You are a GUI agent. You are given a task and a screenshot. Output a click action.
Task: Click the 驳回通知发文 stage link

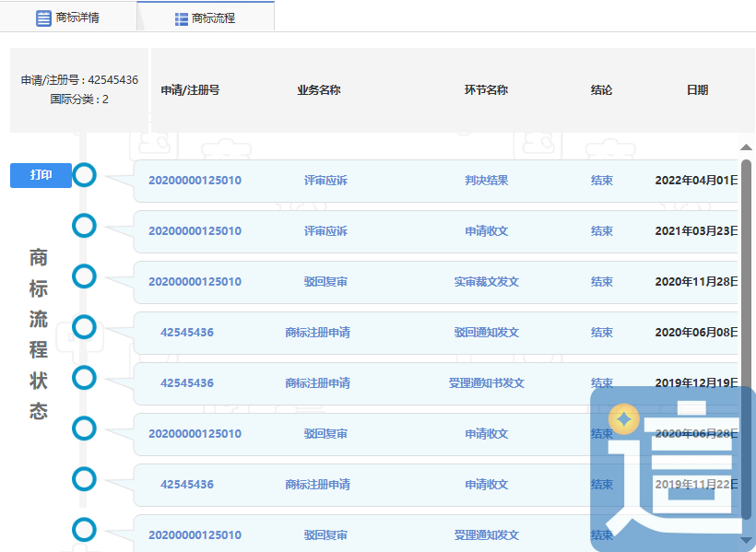coord(486,332)
